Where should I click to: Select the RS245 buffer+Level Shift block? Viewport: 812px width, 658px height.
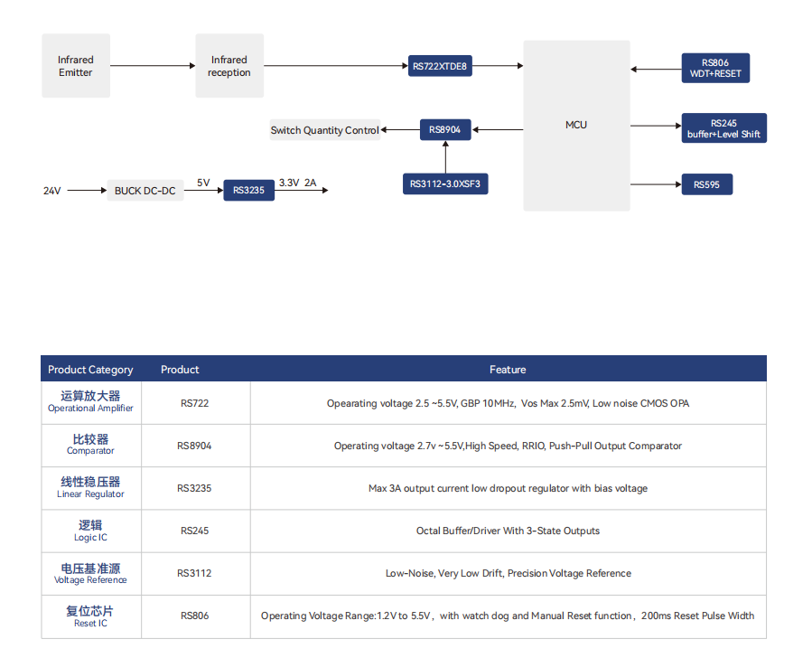pos(723,128)
